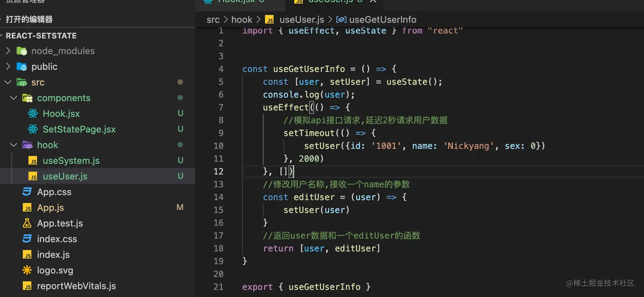This screenshot has height=297, width=644.
Task: Collapse the components folder chevron
Action: pos(14,98)
